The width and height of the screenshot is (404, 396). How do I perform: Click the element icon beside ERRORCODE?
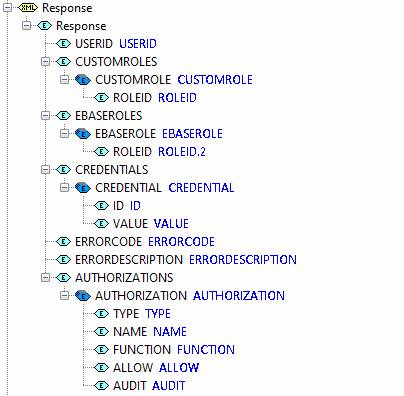63,241
